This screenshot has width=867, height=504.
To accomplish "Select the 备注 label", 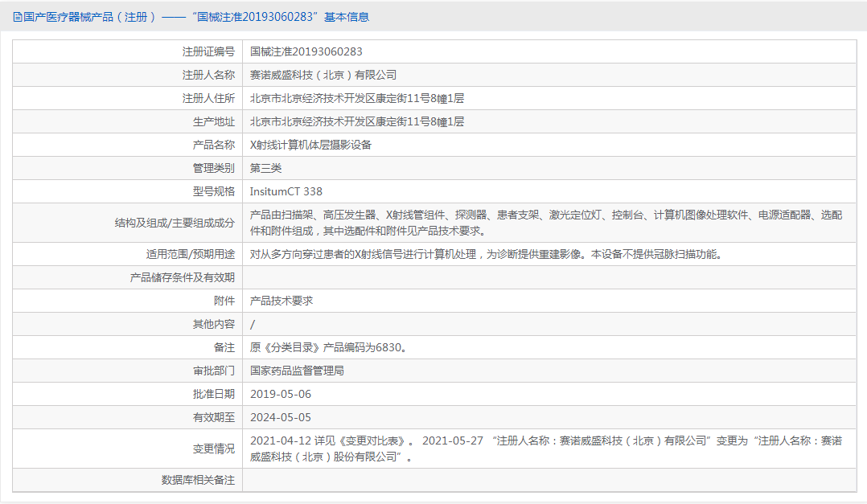I will coord(224,347).
